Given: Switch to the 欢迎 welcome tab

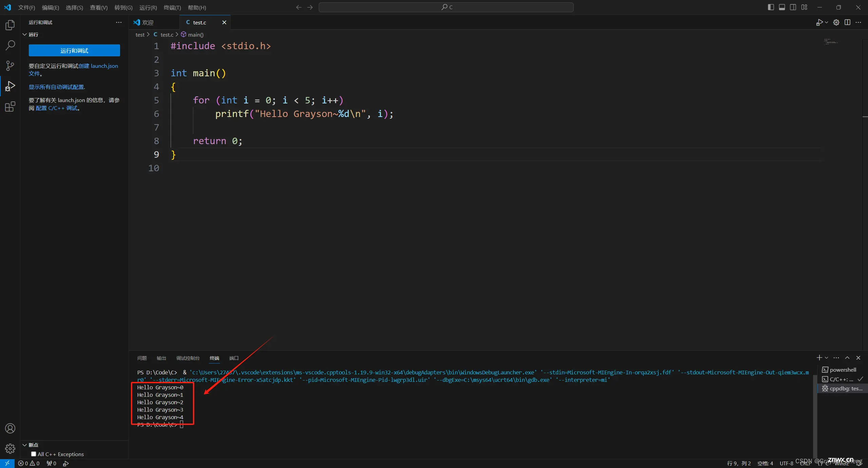Looking at the screenshot, I should coord(154,22).
